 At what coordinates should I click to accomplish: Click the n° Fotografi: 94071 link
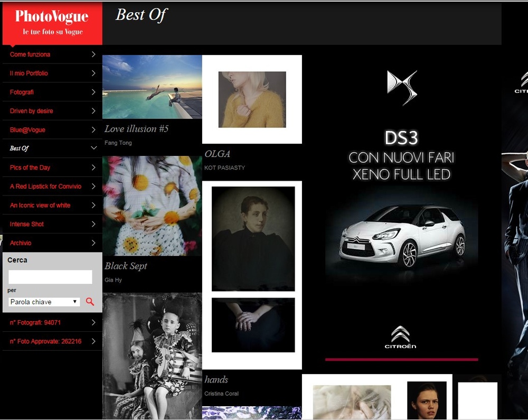tap(35, 322)
